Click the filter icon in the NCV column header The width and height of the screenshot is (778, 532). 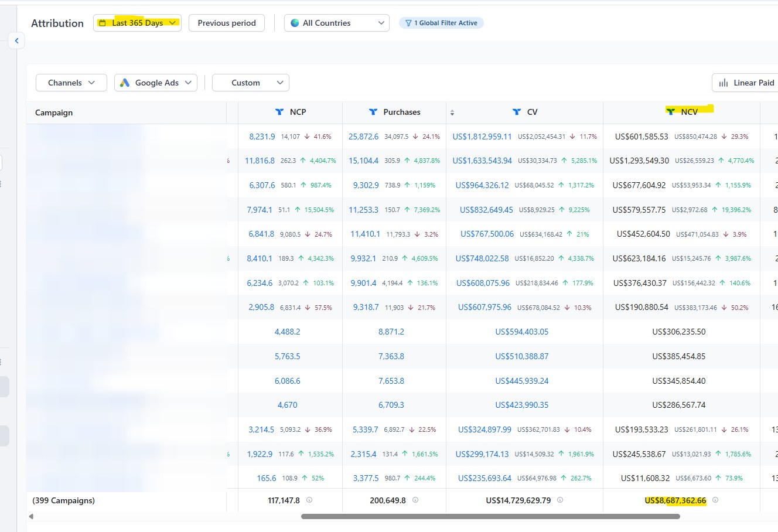click(671, 112)
